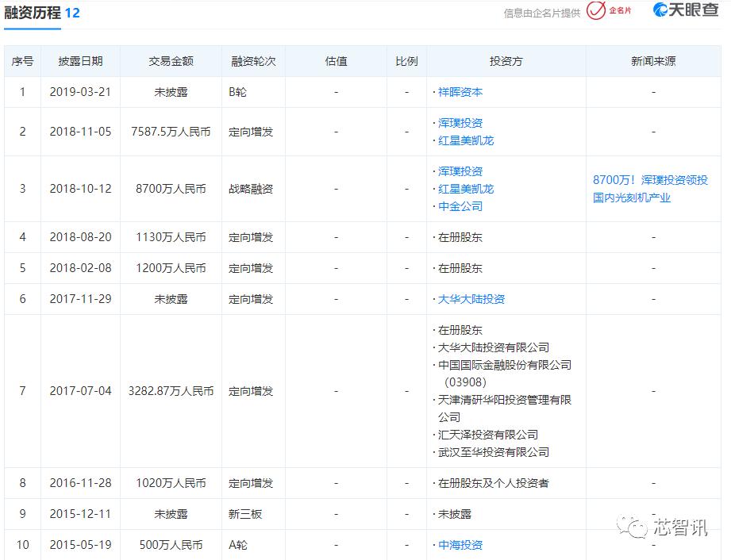The height and width of the screenshot is (560, 731).
Task: Select the 7587.5万人民币 amount cell
Action: [171, 132]
